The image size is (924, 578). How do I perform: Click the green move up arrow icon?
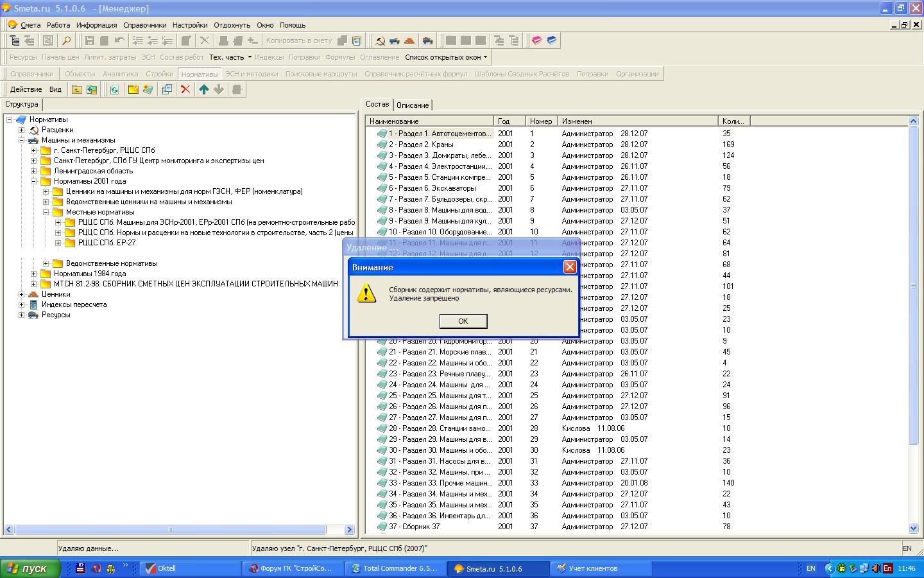point(204,89)
